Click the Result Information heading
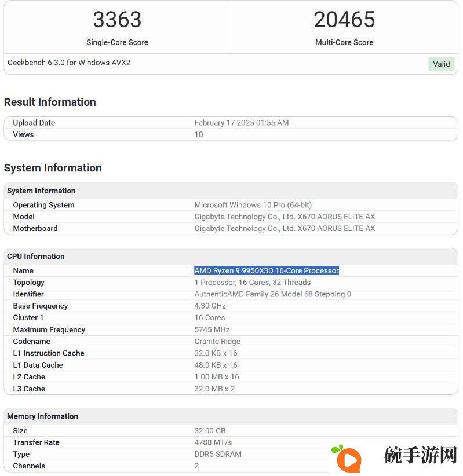 tap(50, 102)
